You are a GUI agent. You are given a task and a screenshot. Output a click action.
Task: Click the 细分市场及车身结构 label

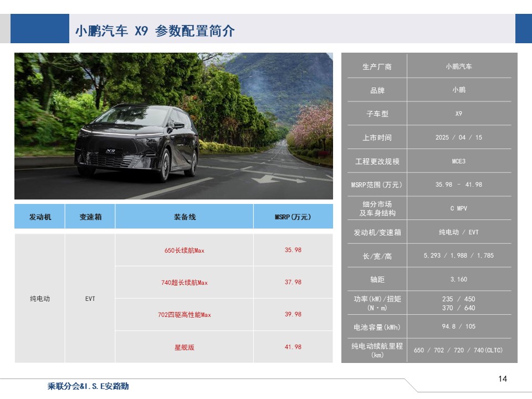coord(377,208)
